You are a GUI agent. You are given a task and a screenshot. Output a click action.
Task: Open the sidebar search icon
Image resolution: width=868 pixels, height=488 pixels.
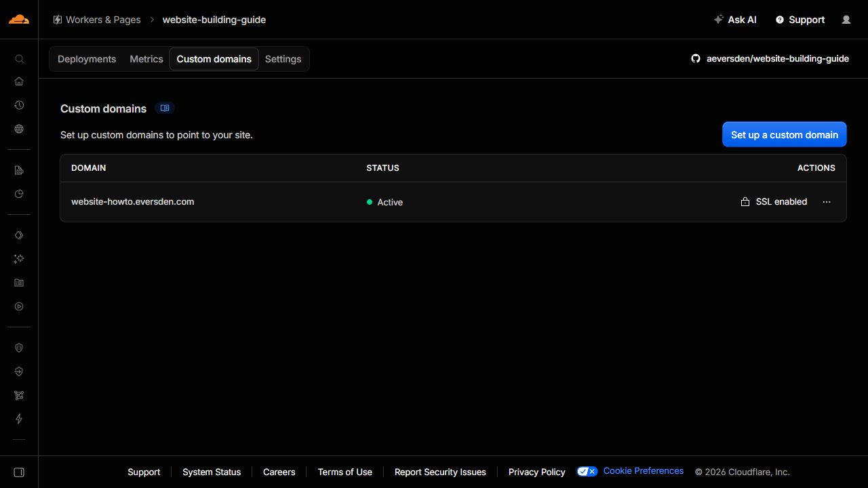(x=19, y=59)
